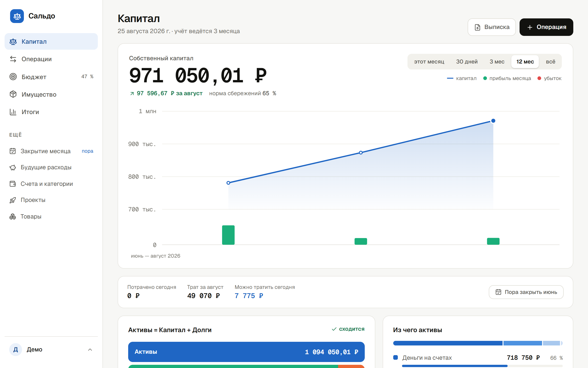This screenshot has width=588, height=368.
Task: Select the 12 мес period
Action: click(525, 62)
